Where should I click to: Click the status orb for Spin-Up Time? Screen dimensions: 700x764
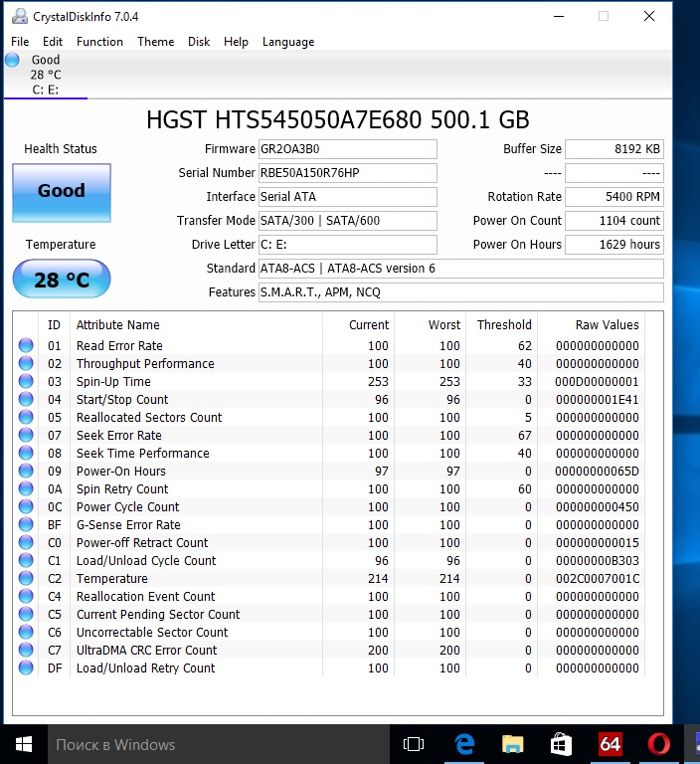point(26,382)
